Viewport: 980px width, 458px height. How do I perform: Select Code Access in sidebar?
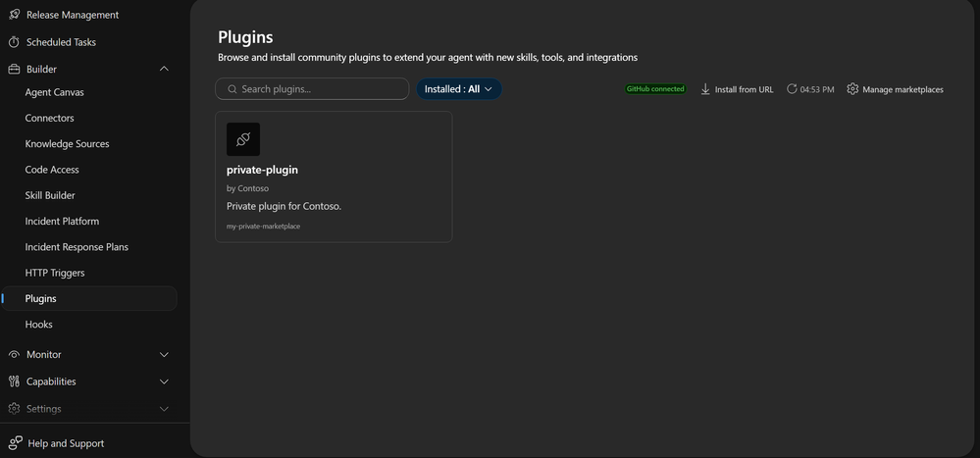[x=52, y=170]
